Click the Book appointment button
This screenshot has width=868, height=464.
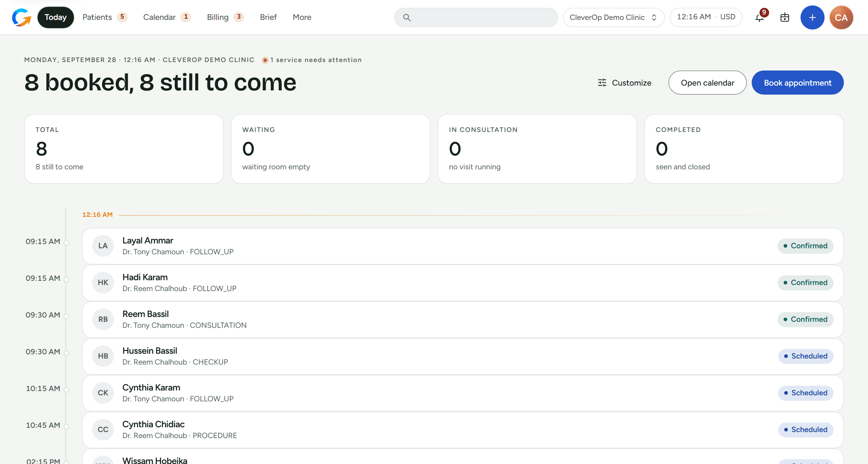pos(797,83)
